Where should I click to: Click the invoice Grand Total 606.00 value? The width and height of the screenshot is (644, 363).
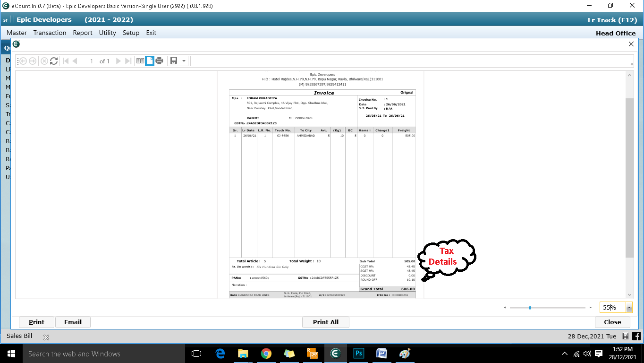408,289
